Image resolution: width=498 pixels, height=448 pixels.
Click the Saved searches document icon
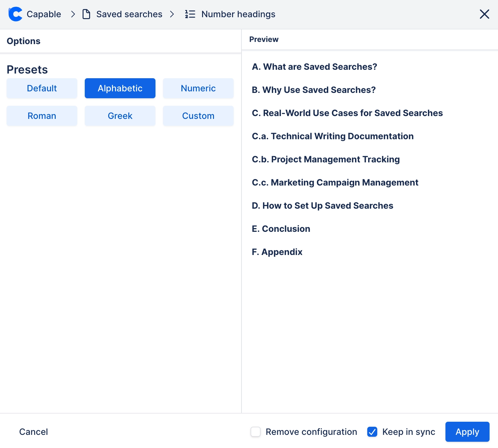86,14
